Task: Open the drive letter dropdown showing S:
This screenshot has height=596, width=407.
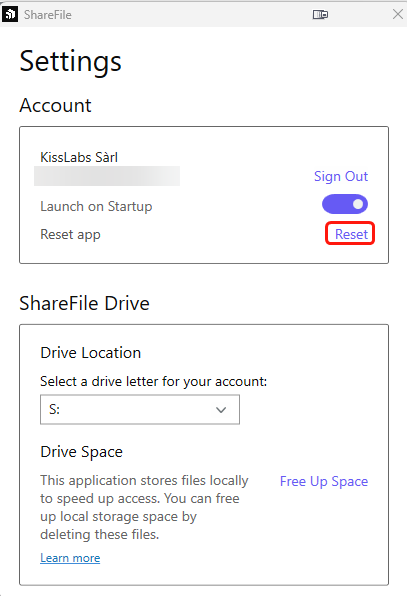Action: 140,409
